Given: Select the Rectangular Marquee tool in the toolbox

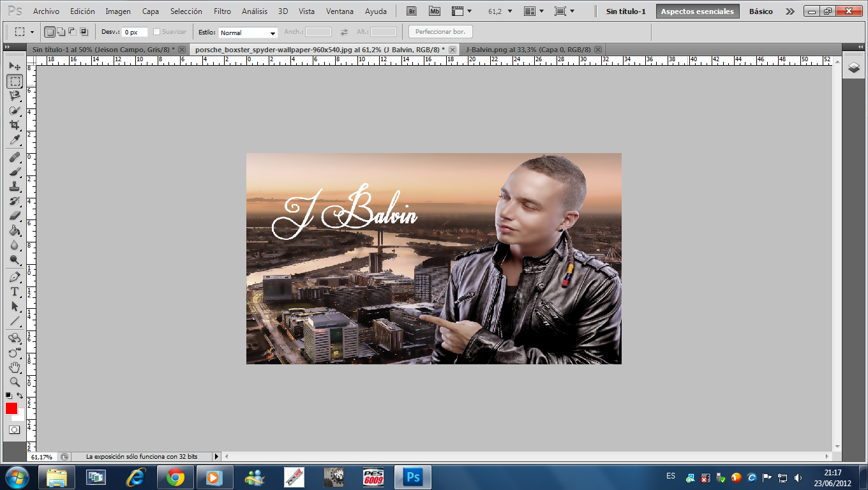Looking at the screenshot, I should pyautogui.click(x=15, y=81).
